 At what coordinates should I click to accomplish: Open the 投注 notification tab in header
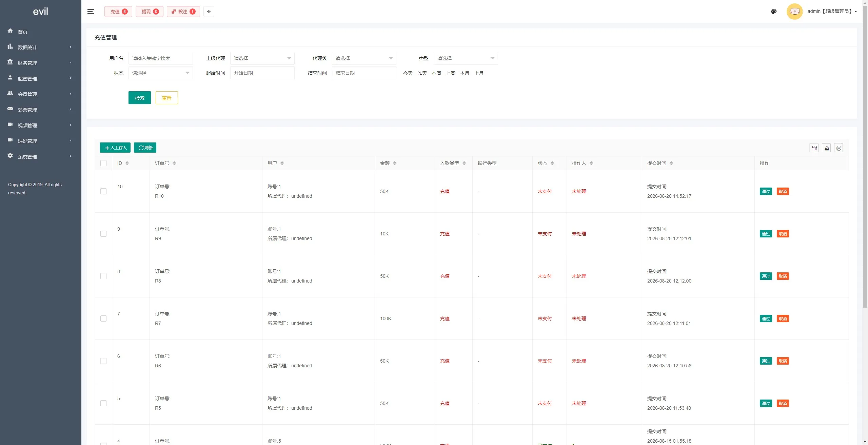click(x=183, y=12)
